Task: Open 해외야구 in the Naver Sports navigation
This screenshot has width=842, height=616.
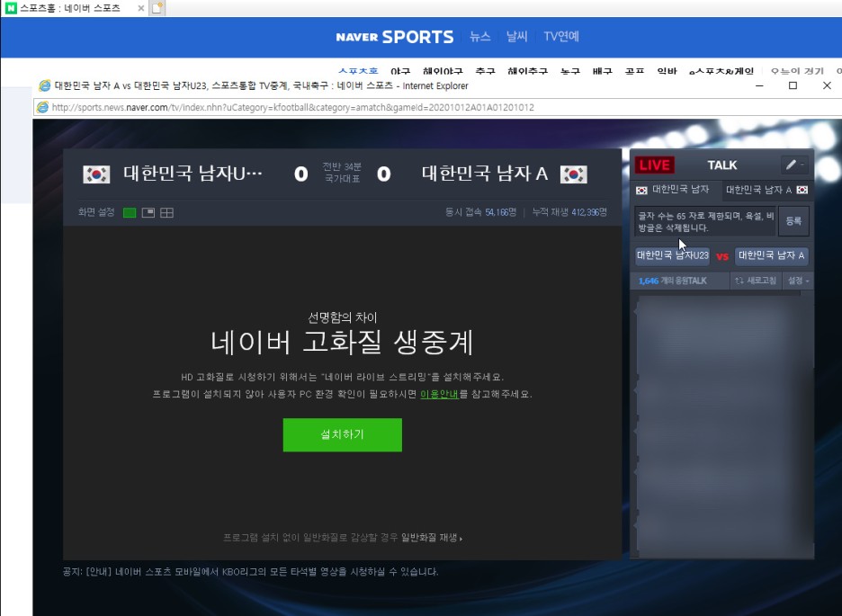Action: [x=443, y=71]
